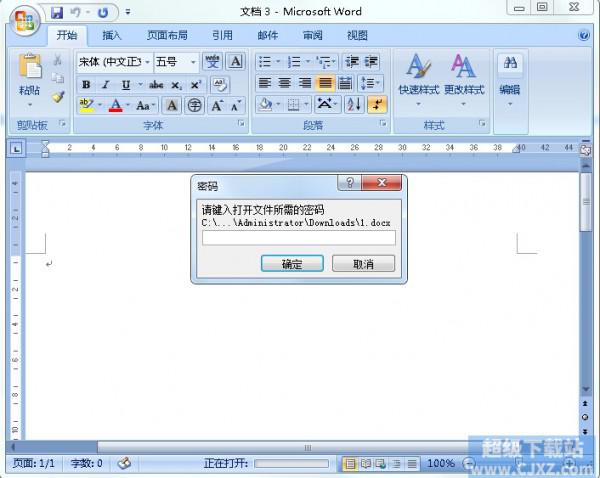600x478 pixels.
Task: Select the Format Painter brush
Action: click(x=58, y=96)
